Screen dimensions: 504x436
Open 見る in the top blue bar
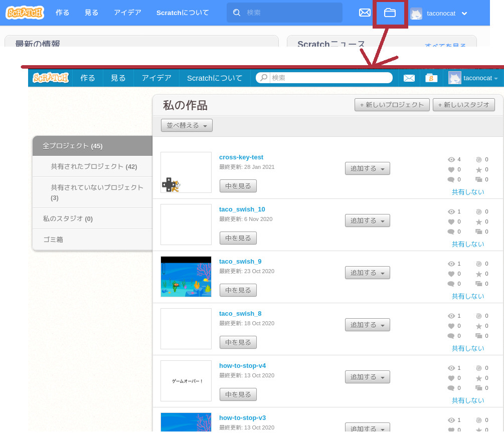(91, 13)
